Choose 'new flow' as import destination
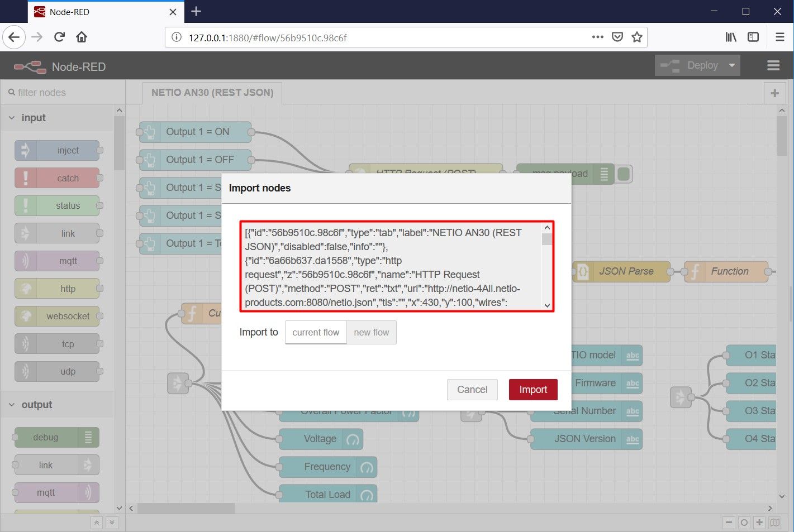794x532 pixels. pos(372,332)
